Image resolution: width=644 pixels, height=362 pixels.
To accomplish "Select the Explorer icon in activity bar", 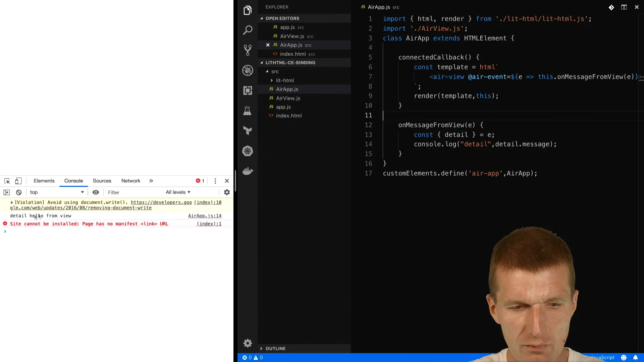I will (248, 11).
